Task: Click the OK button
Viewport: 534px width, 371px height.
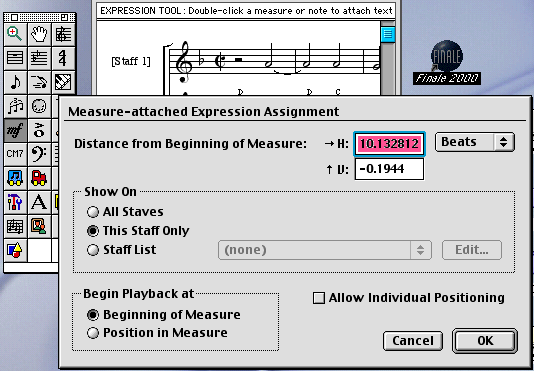Action: click(x=485, y=341)
